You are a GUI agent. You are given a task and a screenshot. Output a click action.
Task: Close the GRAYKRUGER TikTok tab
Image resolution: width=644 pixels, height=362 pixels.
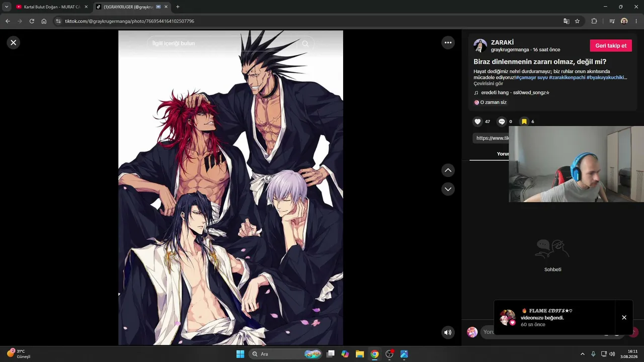(167, 7)
